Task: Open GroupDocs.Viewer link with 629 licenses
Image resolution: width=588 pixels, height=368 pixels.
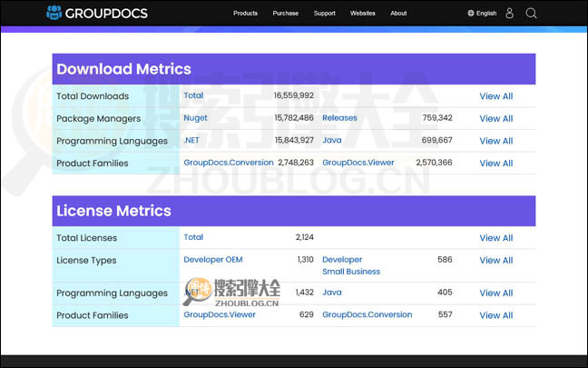Action: tap(220, 314)
